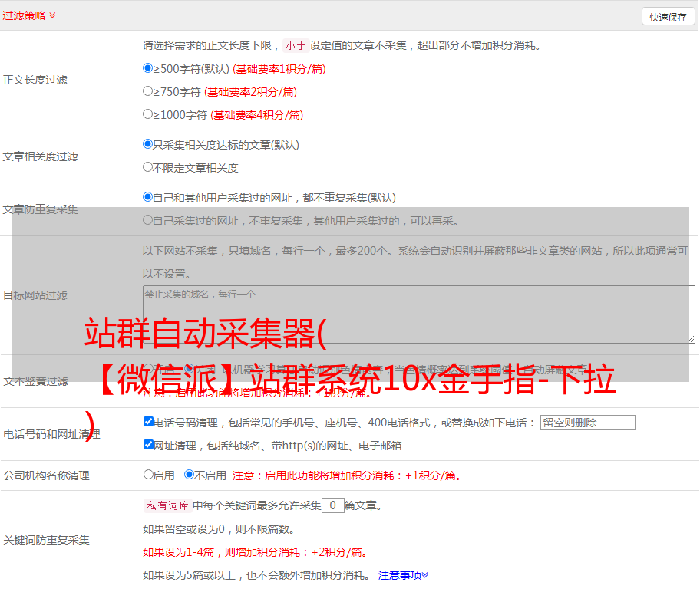
Task: Select 不启用 for 公司机构名称清理
Action: coord(190,475)
